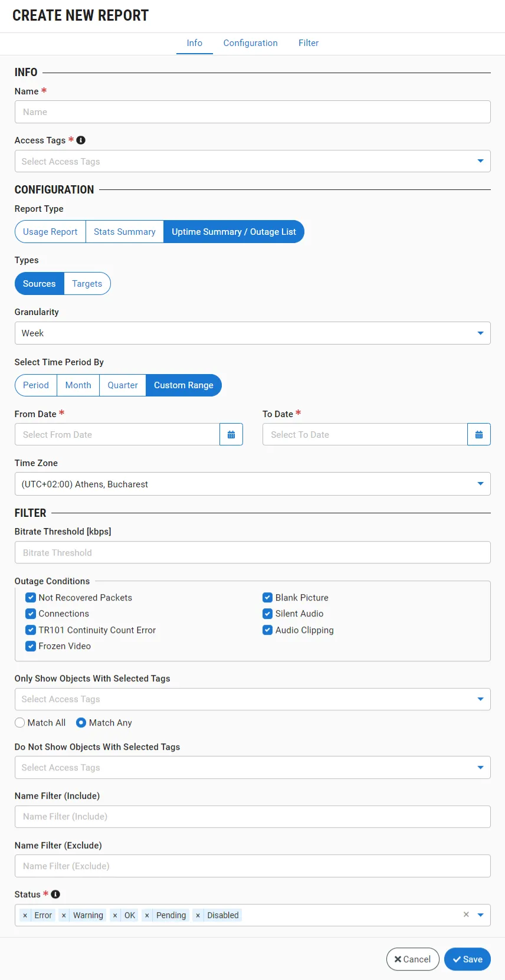Viewport: 505px width, 980px height.
Task: Remove the Warning status tag
Action: [x=64, y=916]
